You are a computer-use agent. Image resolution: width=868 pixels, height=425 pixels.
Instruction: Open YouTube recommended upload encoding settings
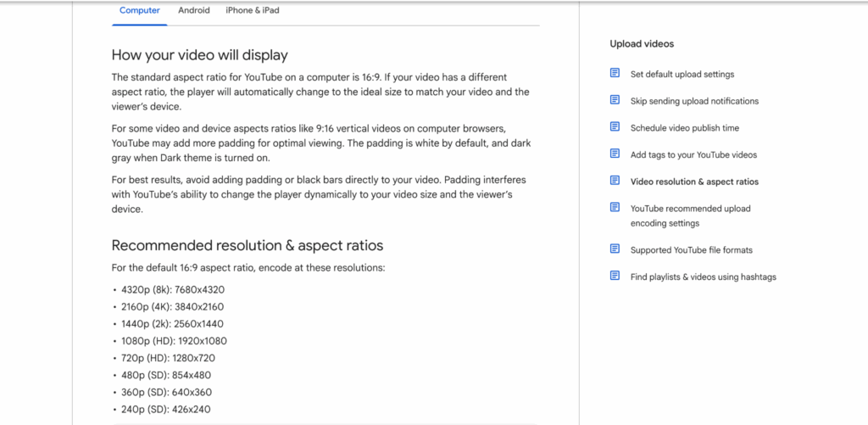(690, 216)
